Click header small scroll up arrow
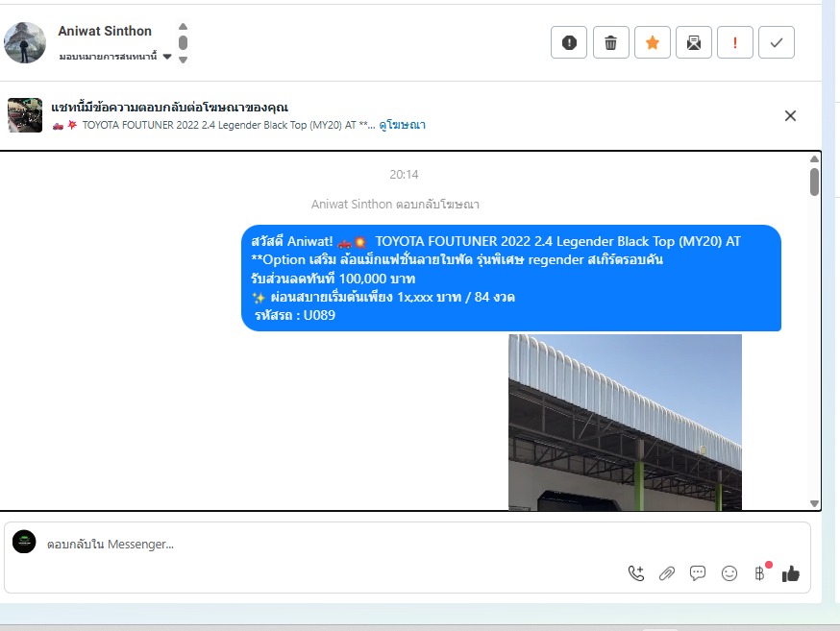The image size is (840, 631). (183, 26)
